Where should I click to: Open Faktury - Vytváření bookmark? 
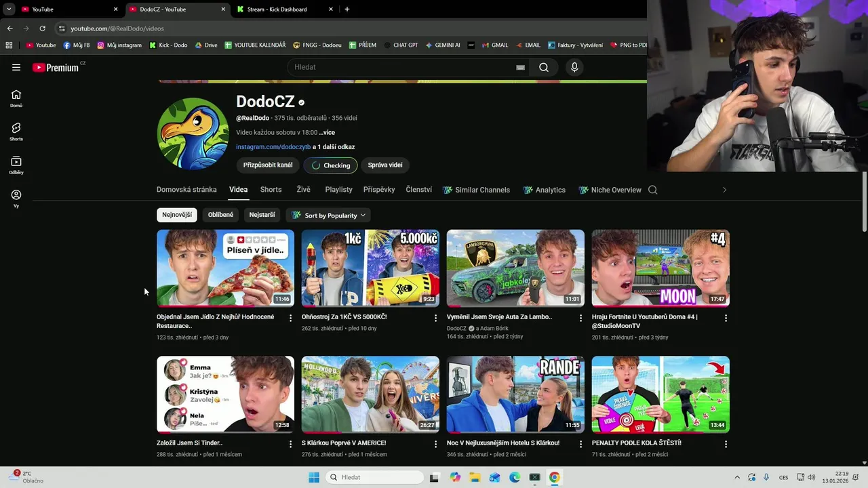pos(575,45)
